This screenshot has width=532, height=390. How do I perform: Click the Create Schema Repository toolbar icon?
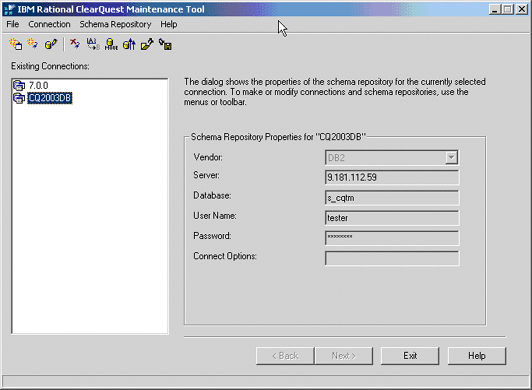pyautogui.click(x=16, y=44)
